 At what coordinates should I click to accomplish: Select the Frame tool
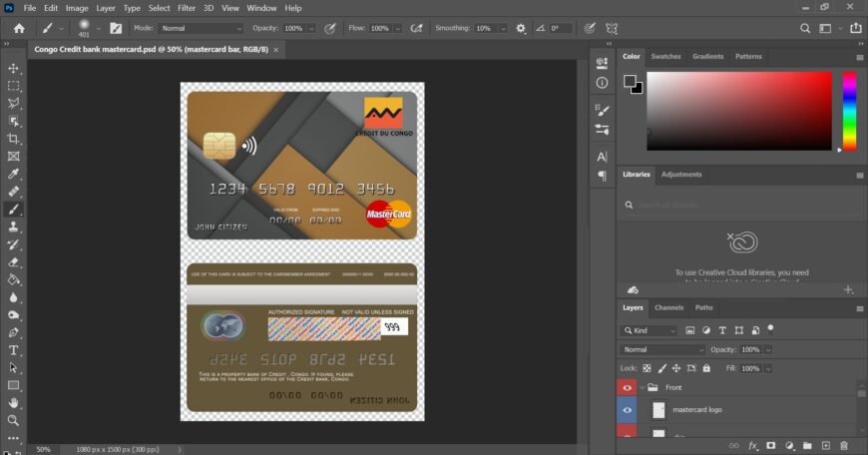click(x=13, y=157)
